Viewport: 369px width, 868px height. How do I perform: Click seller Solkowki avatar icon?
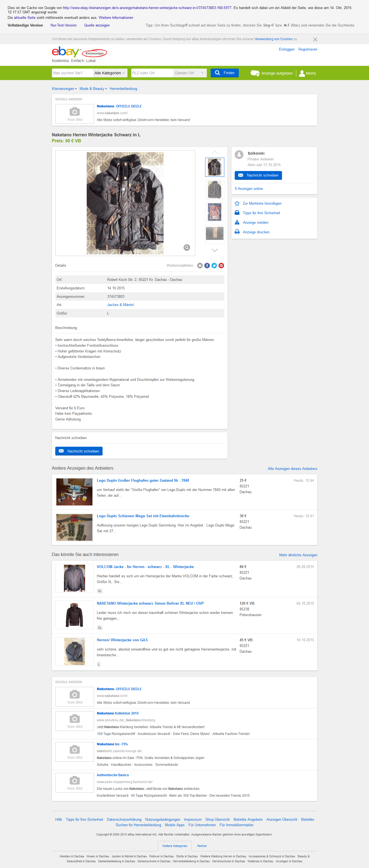[239, 154]
